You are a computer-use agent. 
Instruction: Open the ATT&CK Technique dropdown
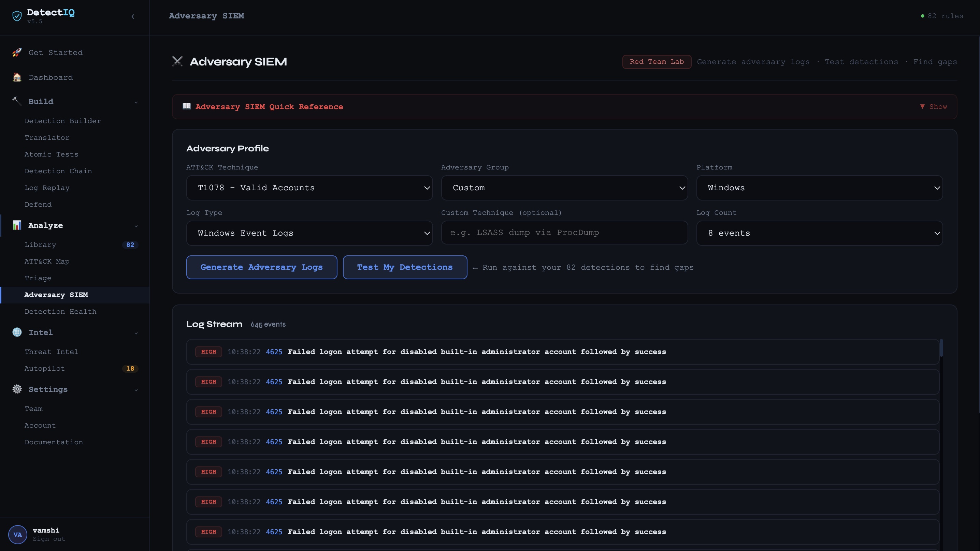(x=309, y=188)
